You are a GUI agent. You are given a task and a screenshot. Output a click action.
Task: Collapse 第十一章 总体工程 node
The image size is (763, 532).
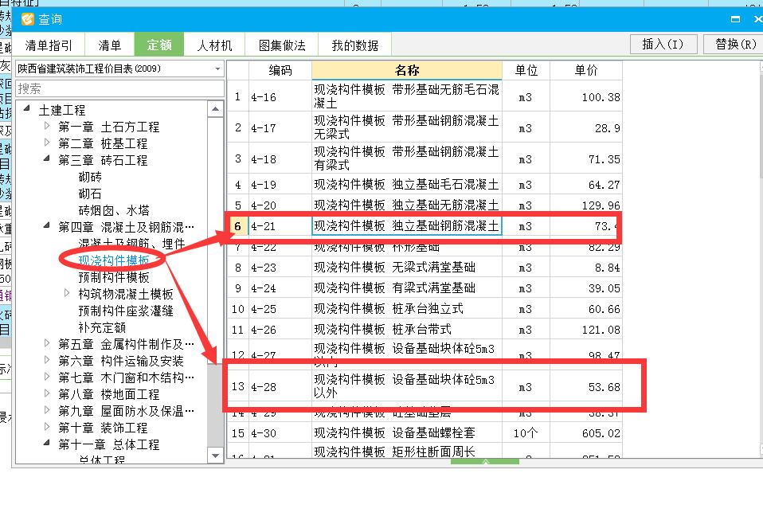pos(47,443)
